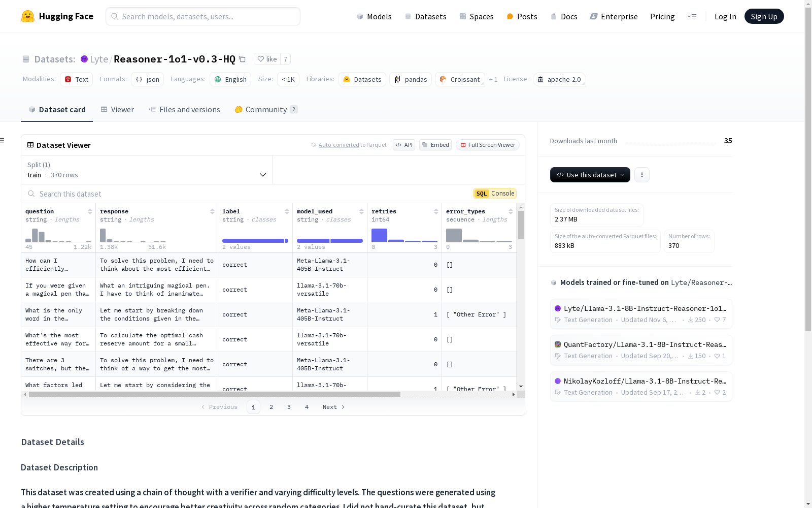The height and width of the screenshot is (508, 812).
Task: Go to page 3 of the dataset
Action: 289,407
